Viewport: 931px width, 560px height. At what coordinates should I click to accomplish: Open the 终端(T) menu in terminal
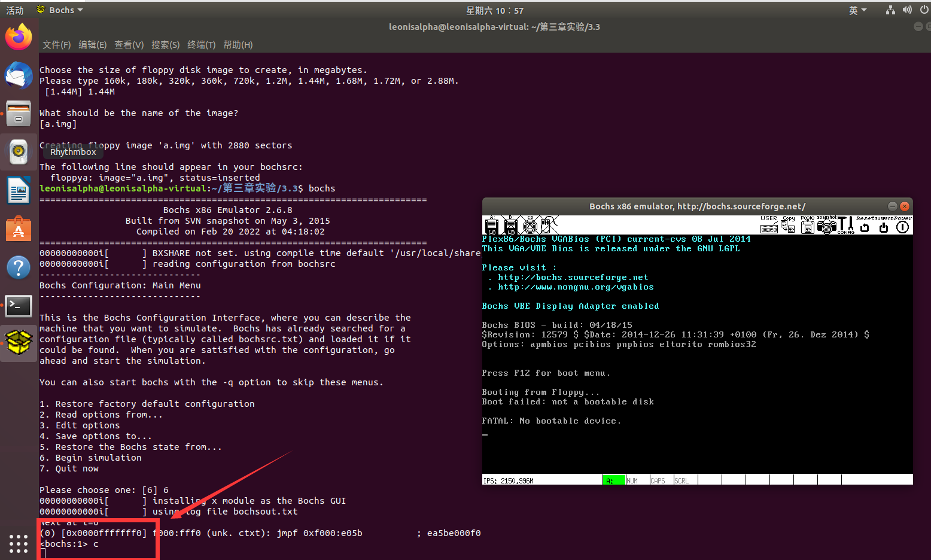(202, 45)
